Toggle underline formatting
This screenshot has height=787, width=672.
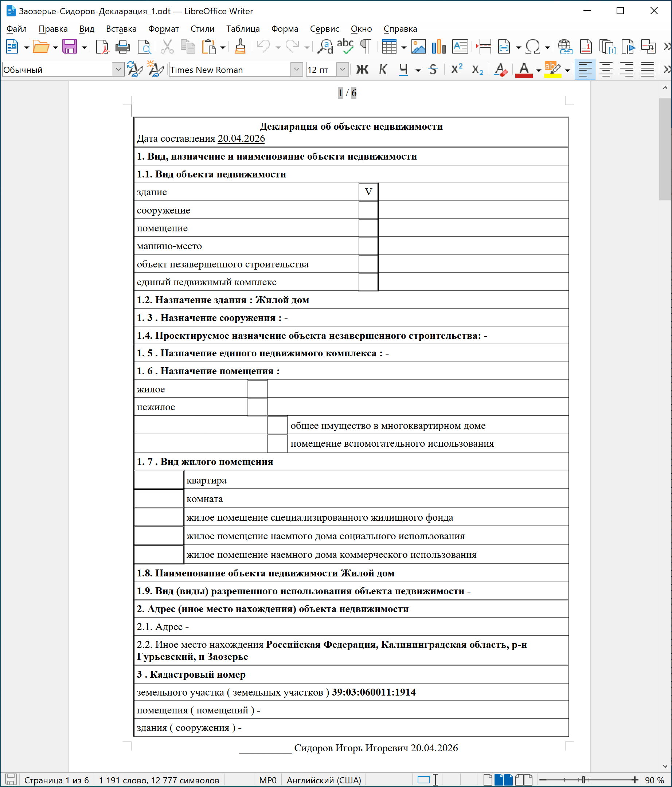click(403, 70)
